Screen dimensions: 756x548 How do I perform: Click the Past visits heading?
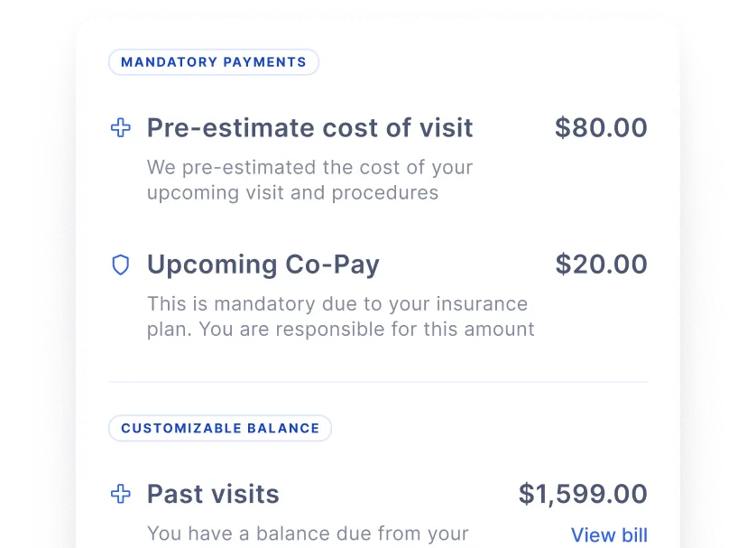coord(213,495)
